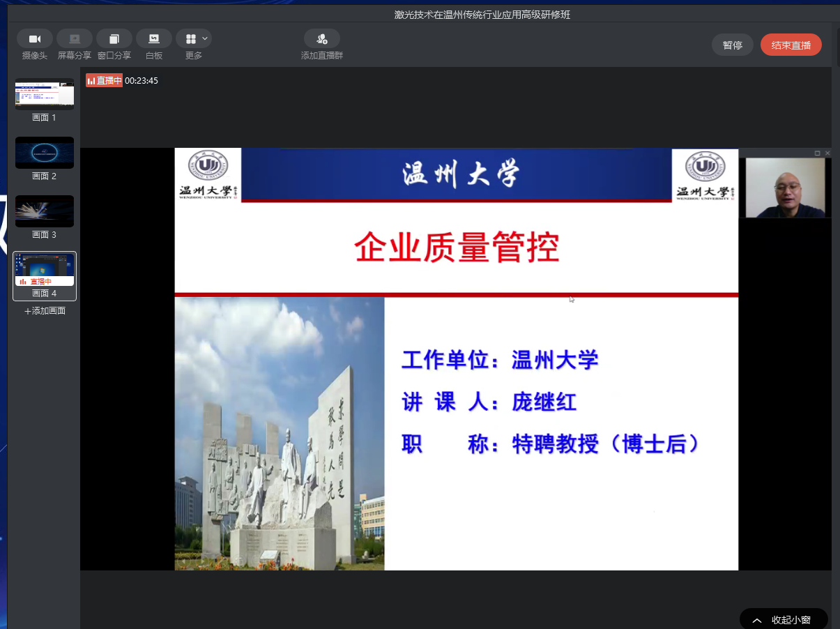Click the presenter camera video preview
Screen dimensions: 840x629
tap(785, 188)
